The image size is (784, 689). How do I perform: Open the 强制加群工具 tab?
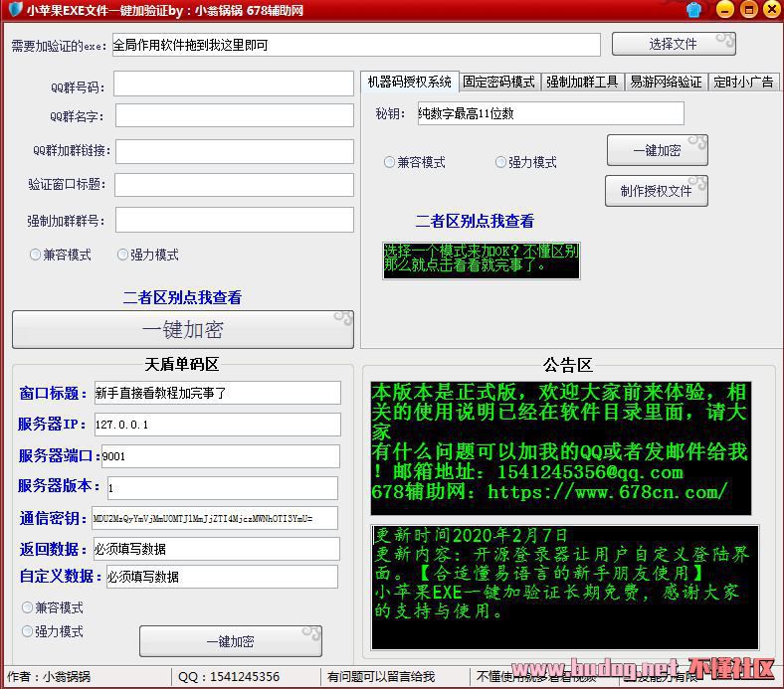coord(582,82)
